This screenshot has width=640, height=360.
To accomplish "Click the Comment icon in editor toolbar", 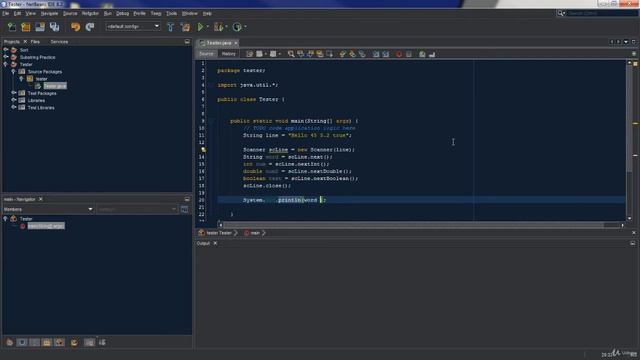I will pyautogui.click(x=422, y=54).
